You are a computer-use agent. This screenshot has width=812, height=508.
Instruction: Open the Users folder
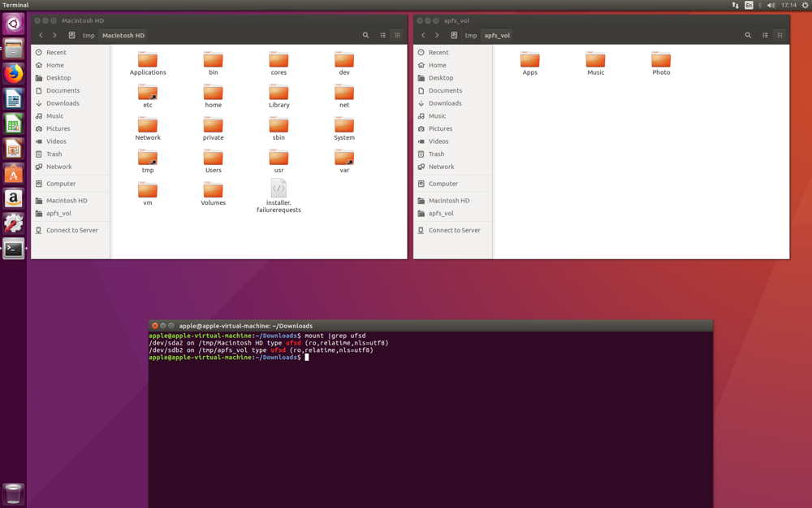(213, 159)
